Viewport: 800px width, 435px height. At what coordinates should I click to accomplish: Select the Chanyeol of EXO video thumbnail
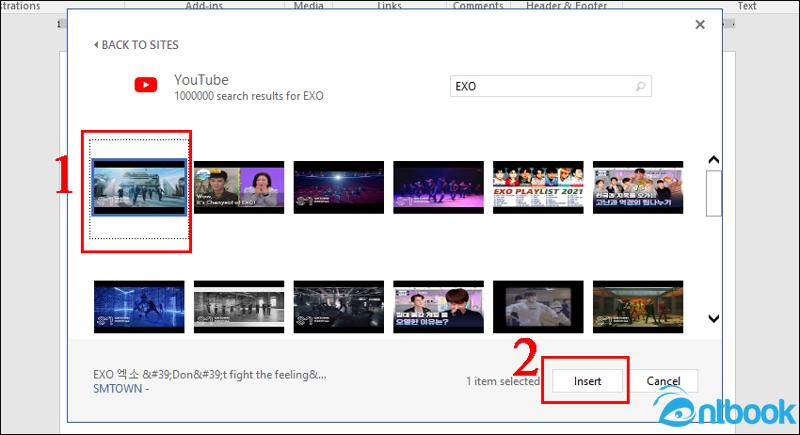(x=239, y=187)
